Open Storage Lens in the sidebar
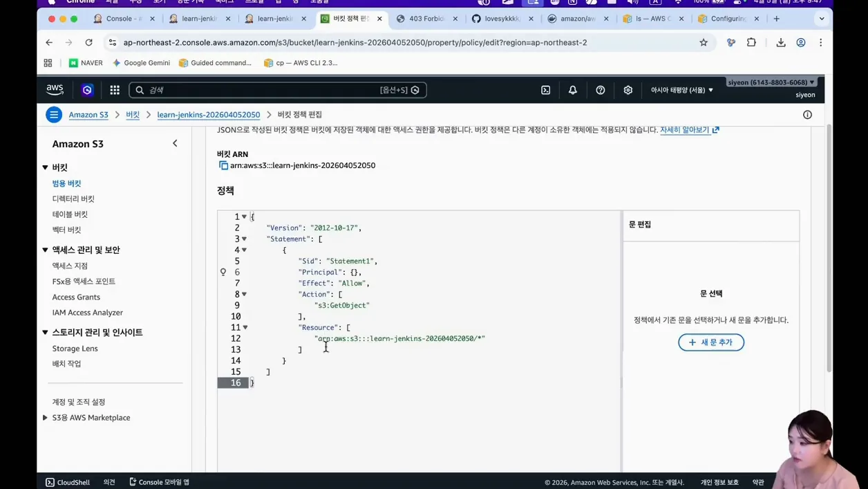 coord(75,349)
